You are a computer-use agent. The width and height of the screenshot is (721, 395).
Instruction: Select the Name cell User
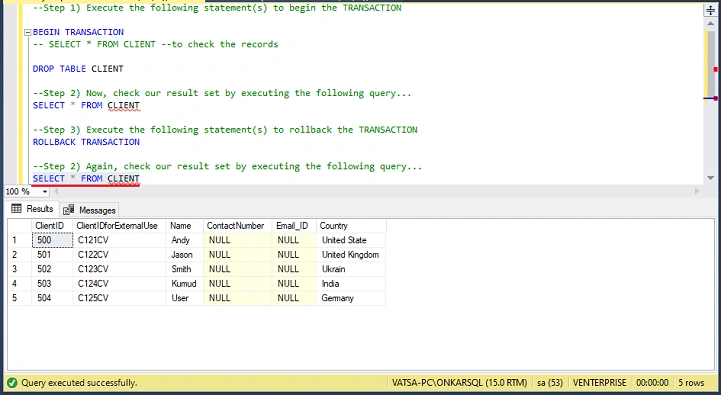(x=184, y=298)
